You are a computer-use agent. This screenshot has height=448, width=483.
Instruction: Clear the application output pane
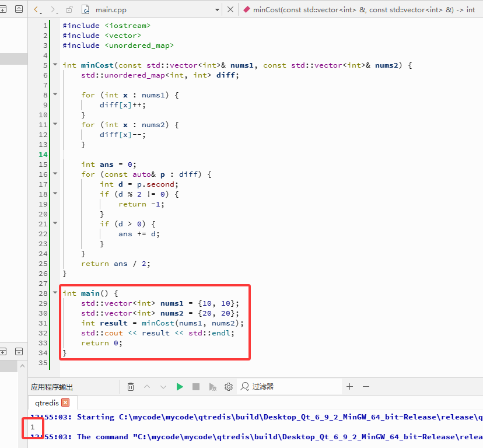coord(131,387)
